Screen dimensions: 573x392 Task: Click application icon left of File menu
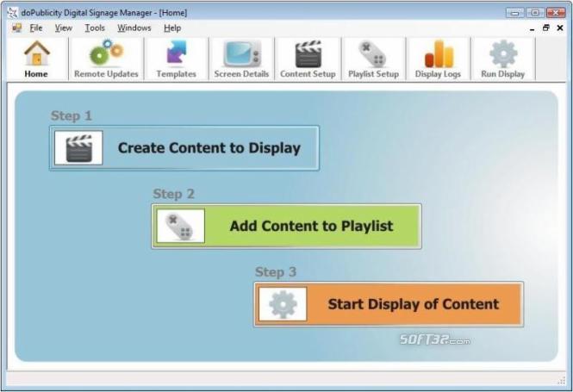click(x=16, y=28)
